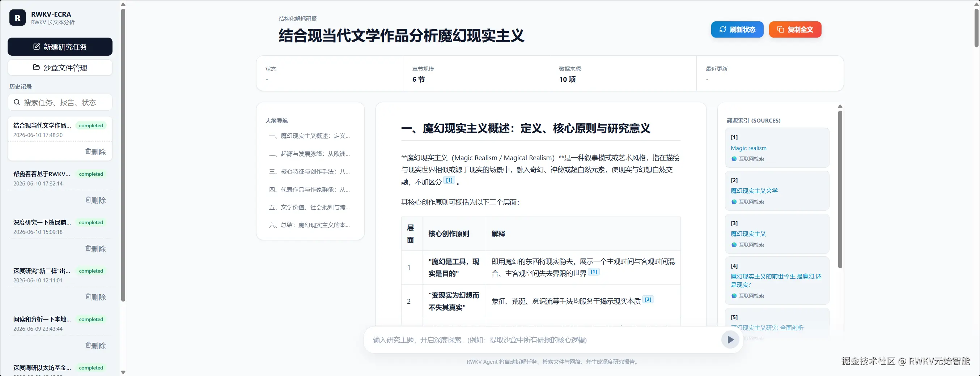Open source [3] link 魔幻现实主义

click(x=748, y=234)
